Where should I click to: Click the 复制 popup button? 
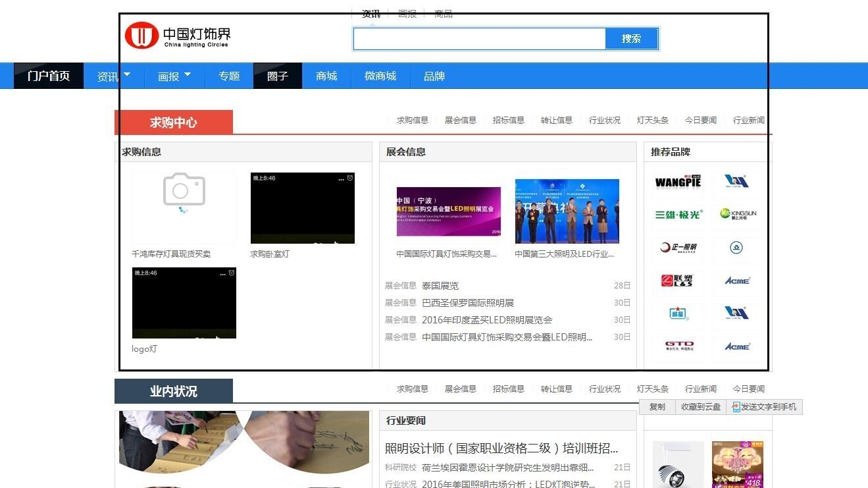click(x=657, y=407)
